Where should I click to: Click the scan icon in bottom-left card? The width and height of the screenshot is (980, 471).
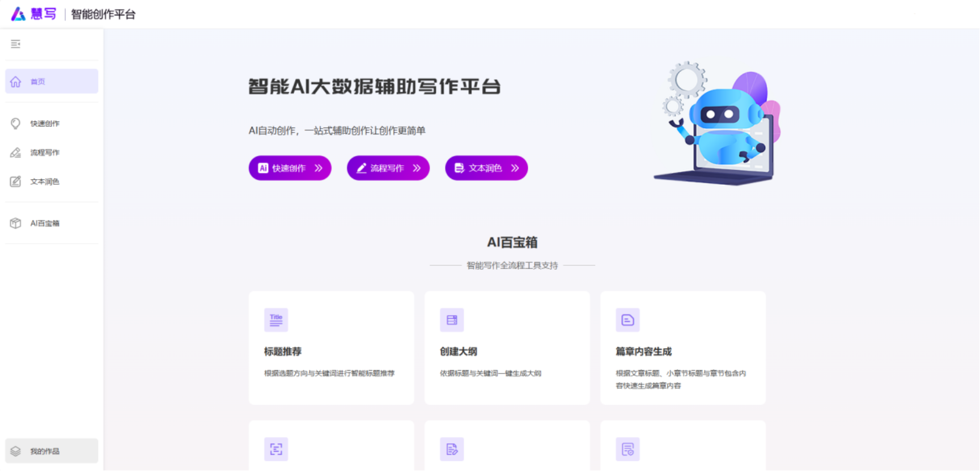[276, 449]
